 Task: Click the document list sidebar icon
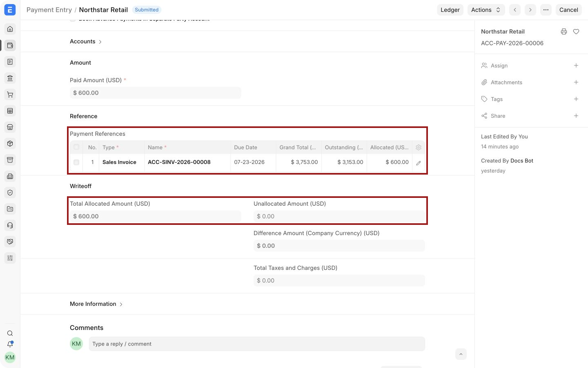[10, 62]
